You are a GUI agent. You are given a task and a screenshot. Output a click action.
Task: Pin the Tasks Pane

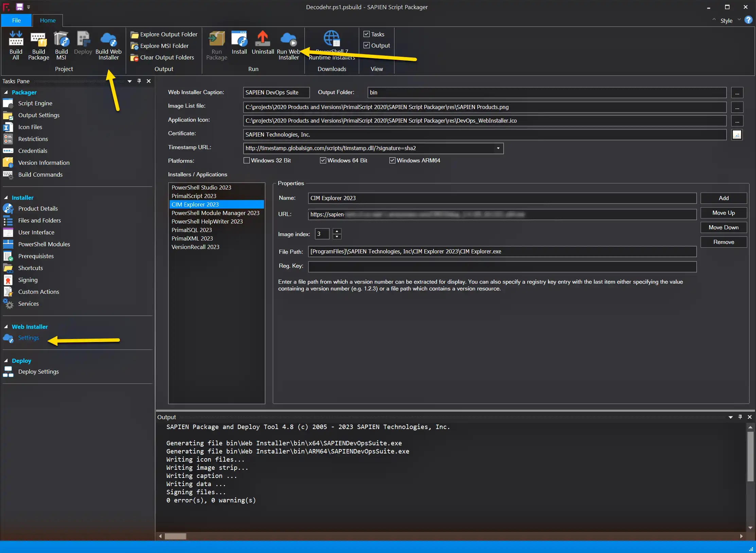tap(139, 81)
